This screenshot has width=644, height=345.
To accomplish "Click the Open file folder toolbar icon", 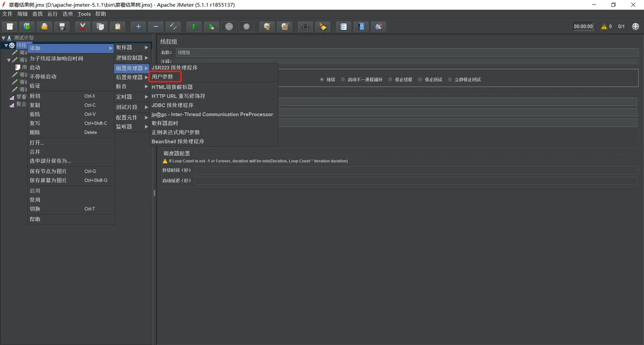I will (x=44, y=27).
